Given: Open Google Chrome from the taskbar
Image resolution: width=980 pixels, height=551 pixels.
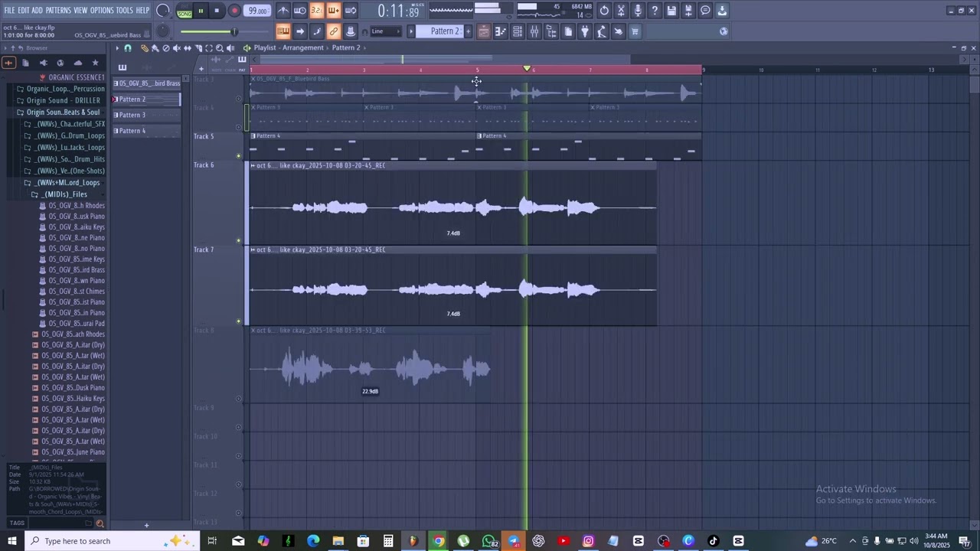Looking at the screenshot, I should tap(438, 541).
